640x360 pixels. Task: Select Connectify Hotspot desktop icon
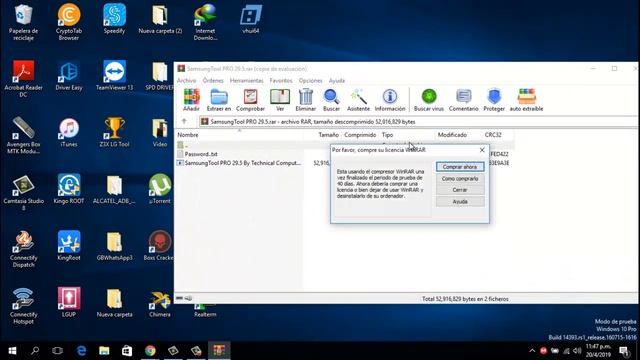pyautogui.click(x=23, y=306)
